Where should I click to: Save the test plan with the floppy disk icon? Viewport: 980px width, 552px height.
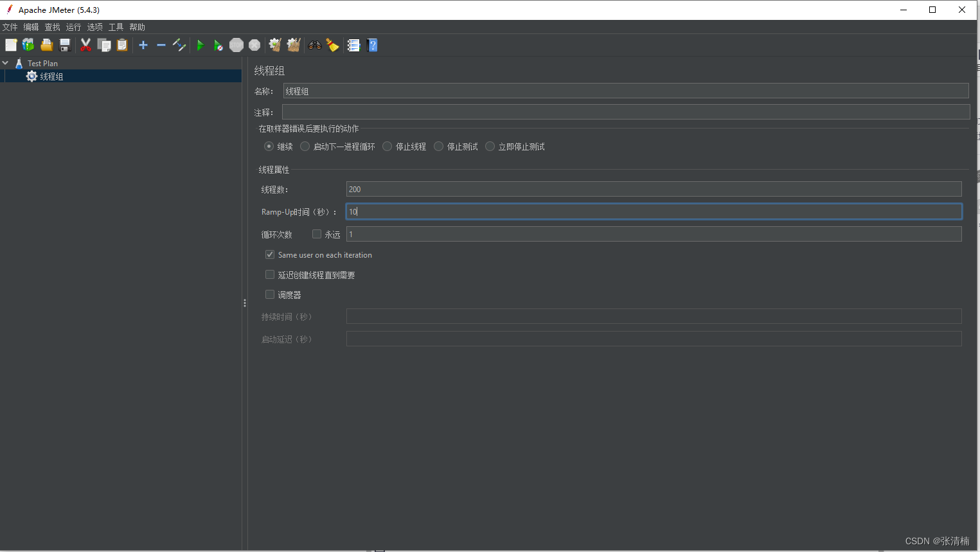(65, 45)
